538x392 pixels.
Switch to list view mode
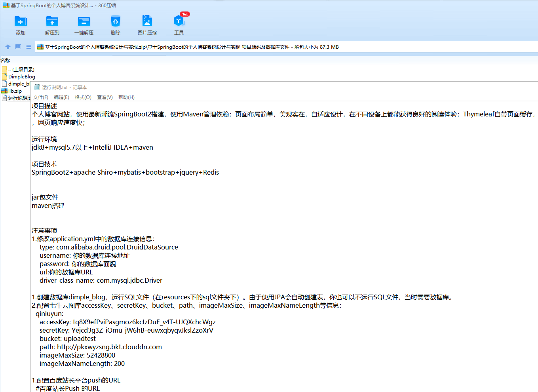coord(29,47)
